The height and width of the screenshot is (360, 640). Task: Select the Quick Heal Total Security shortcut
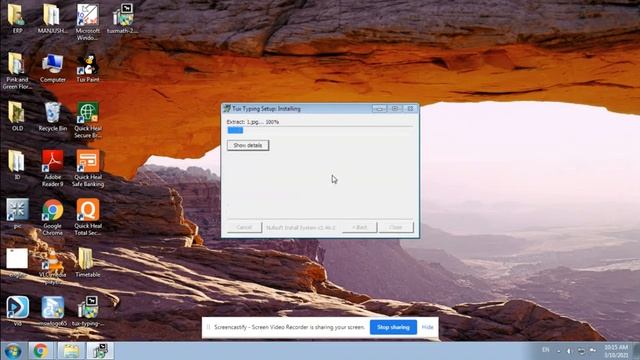pyautogui.click(x=88, y=217)
